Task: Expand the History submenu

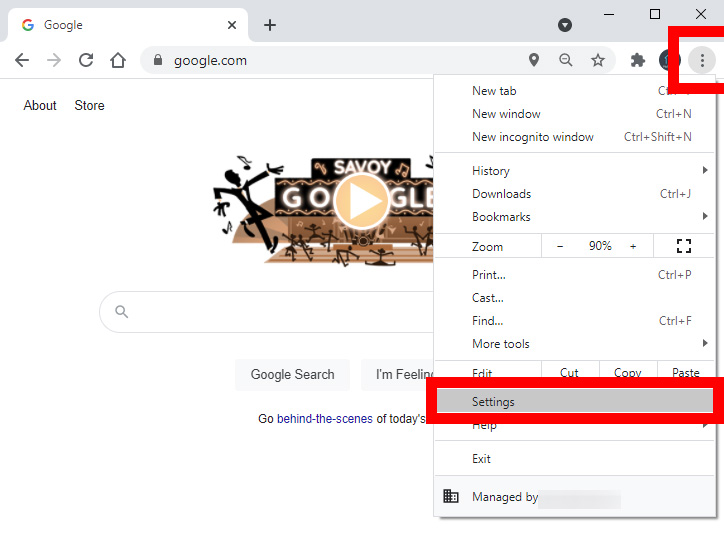Action: pos(574,171)
